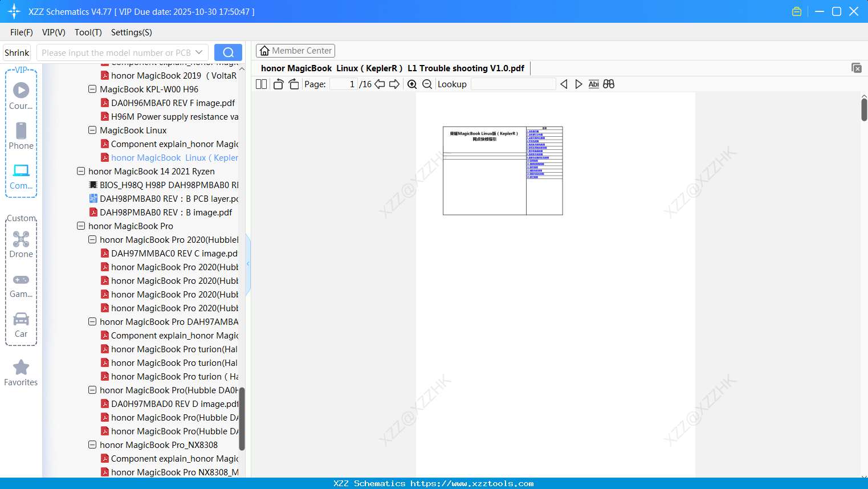Close the open PDF document tab icon
The width and height of the screenshot is (868, 489).
tap(856, 68)
